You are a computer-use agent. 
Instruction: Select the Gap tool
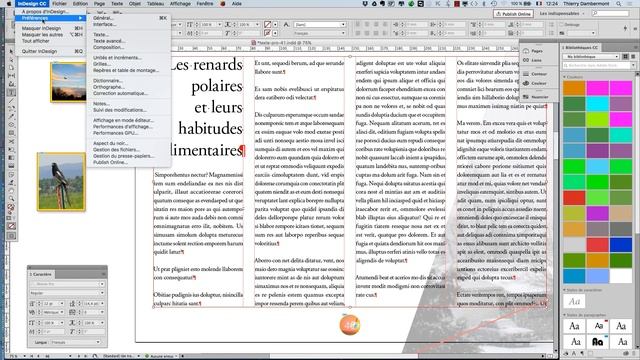(11, 76)
